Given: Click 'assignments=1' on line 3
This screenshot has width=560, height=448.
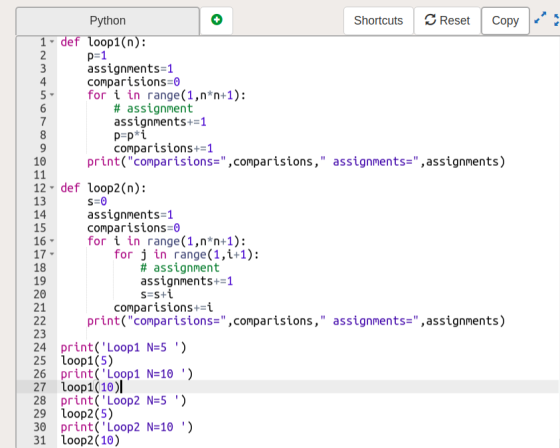Looking at the screenshot, I should 130,69.
